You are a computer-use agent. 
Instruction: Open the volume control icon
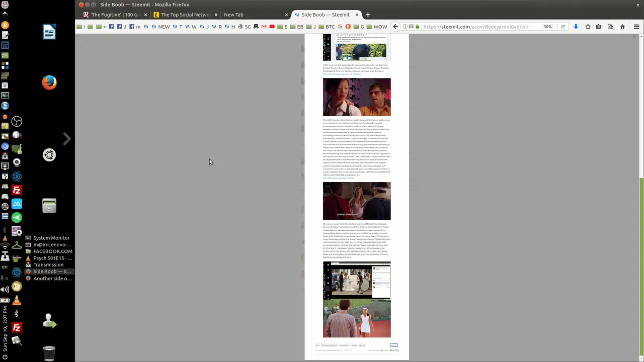pyautogui.click(x=5, y=290)
